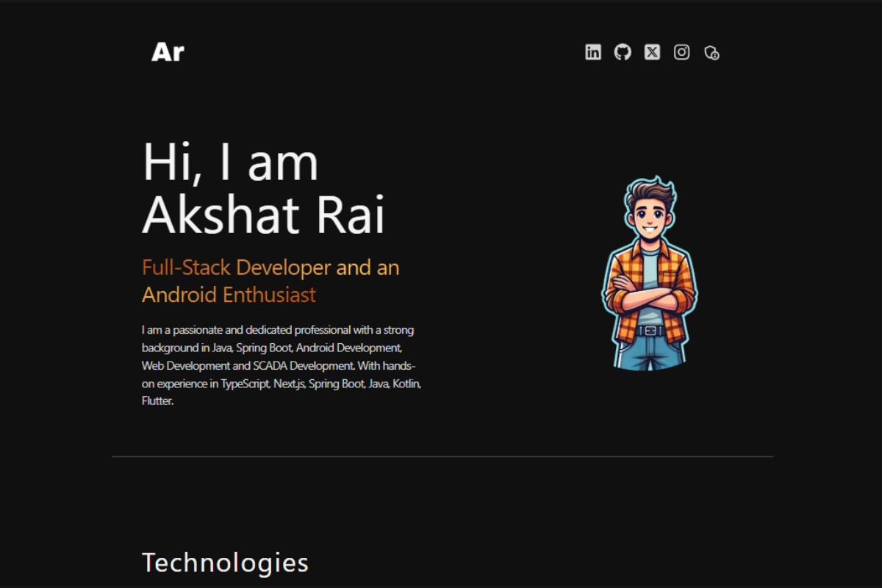The height and width of the screenshot is (588, 882).
Task: Click the shield account icon
Action: pos(711,53)
